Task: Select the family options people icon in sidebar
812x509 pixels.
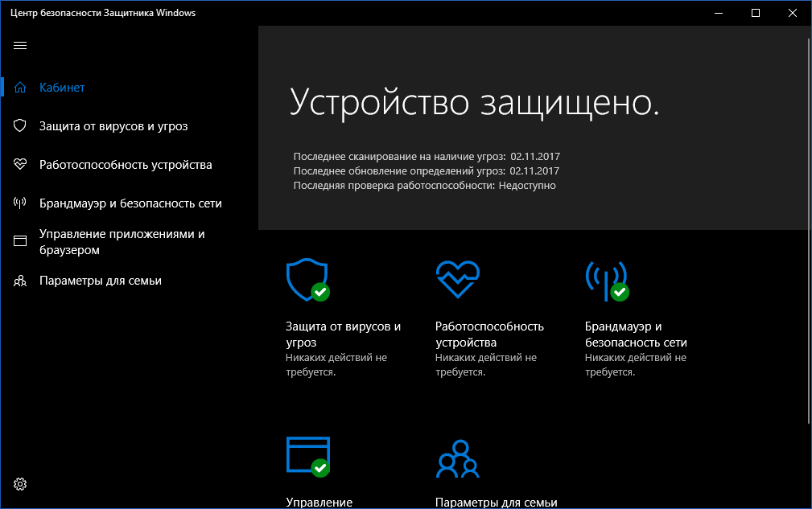Action: point(20,281)
